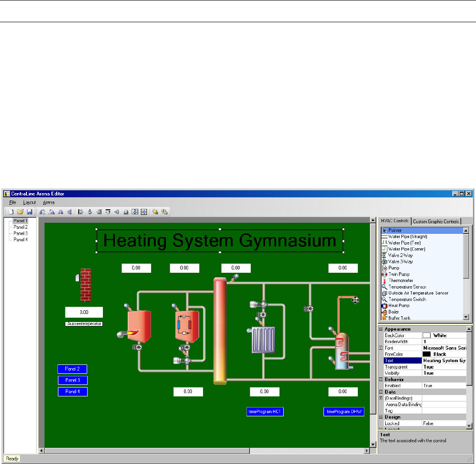Switch to the Custom Graphic Controls tab
This screenshot has height=464, width=476.
pyautogui.click(x=436, y=221)
